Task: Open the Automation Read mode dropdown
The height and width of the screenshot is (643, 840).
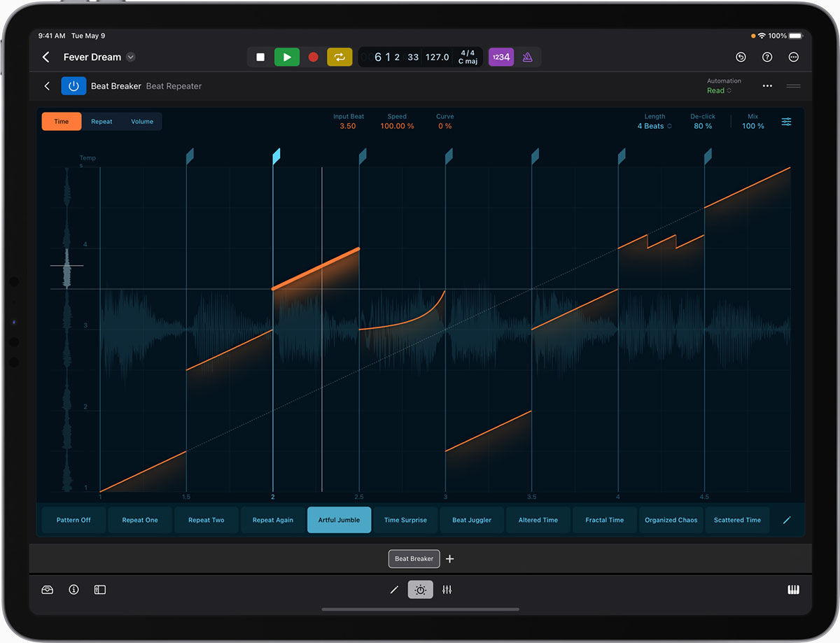Action: 720,91
